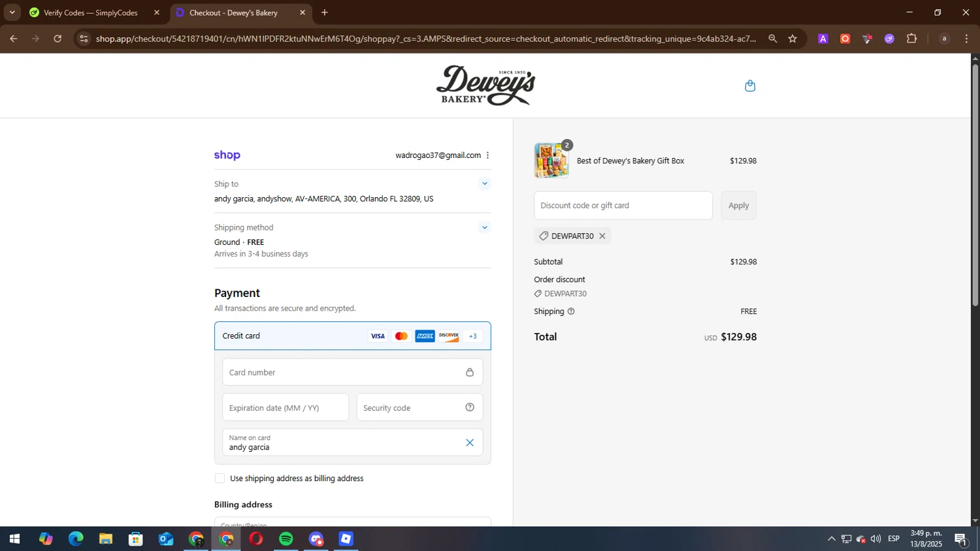Close the Verify Codes tab
The height and width of the screenshot is (551, 980).
point(157,12)
